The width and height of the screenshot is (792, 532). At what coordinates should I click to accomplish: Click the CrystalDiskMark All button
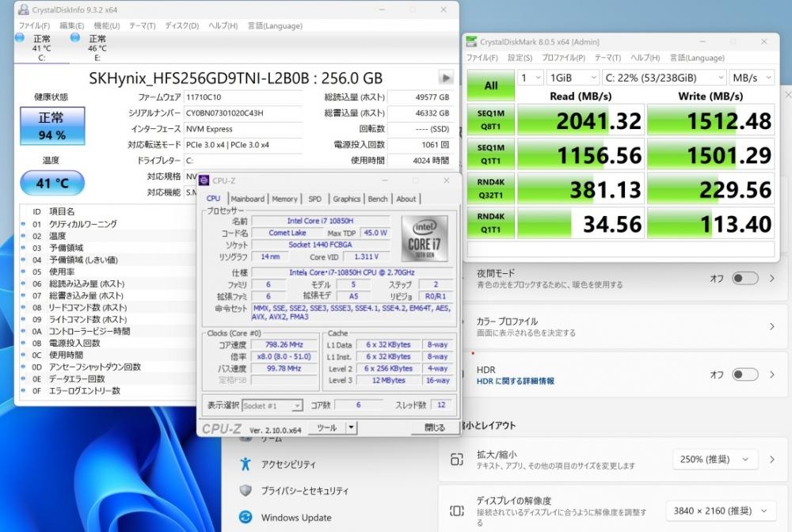point(490,85)
